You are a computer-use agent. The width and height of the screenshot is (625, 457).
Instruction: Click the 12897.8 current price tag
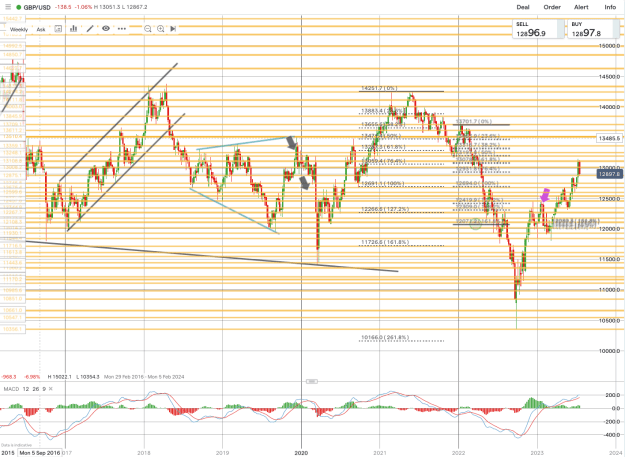click(x=610, y=174)
